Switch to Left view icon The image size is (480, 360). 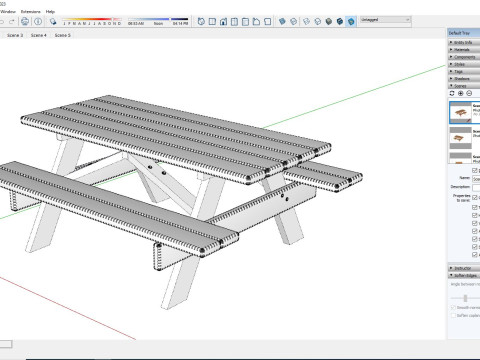256,22
